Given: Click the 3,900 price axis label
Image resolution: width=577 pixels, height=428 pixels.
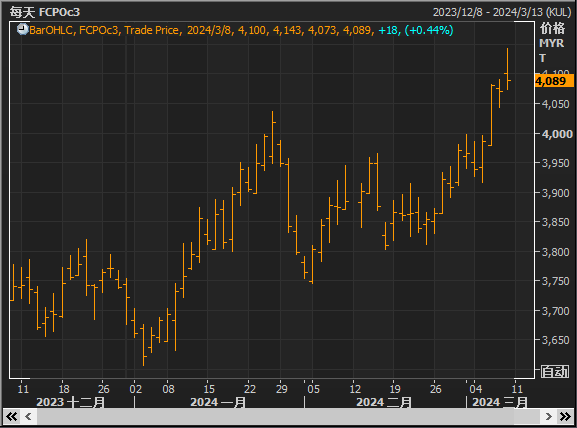Looking at the screenshot, I should pyautogui.click(x=556, y=193).
